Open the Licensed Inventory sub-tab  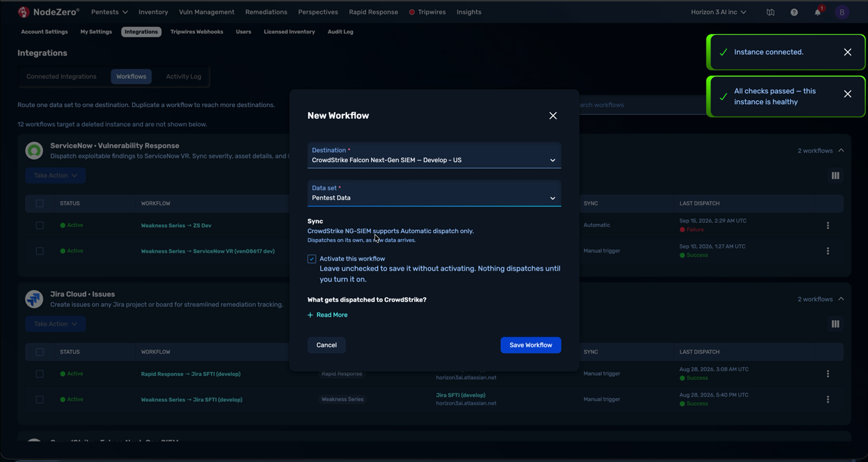click(x=290, y=32)
